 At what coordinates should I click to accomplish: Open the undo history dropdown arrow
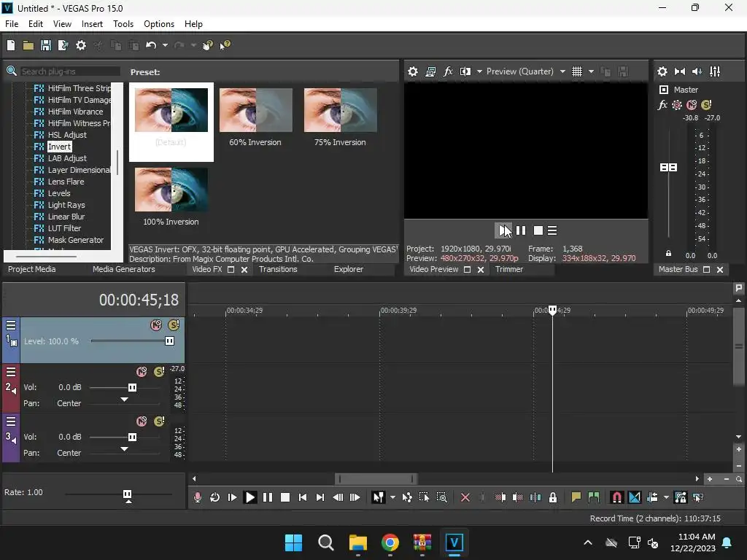pos(165,45)
